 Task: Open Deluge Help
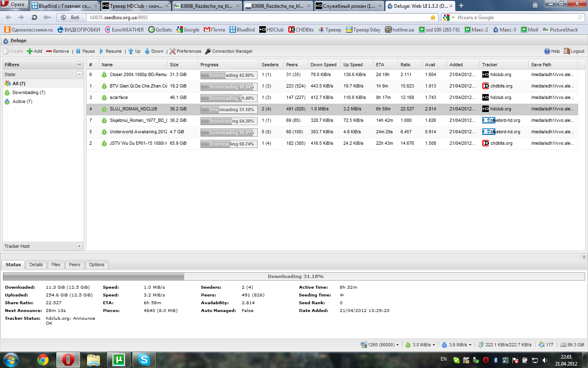point(552,51)
